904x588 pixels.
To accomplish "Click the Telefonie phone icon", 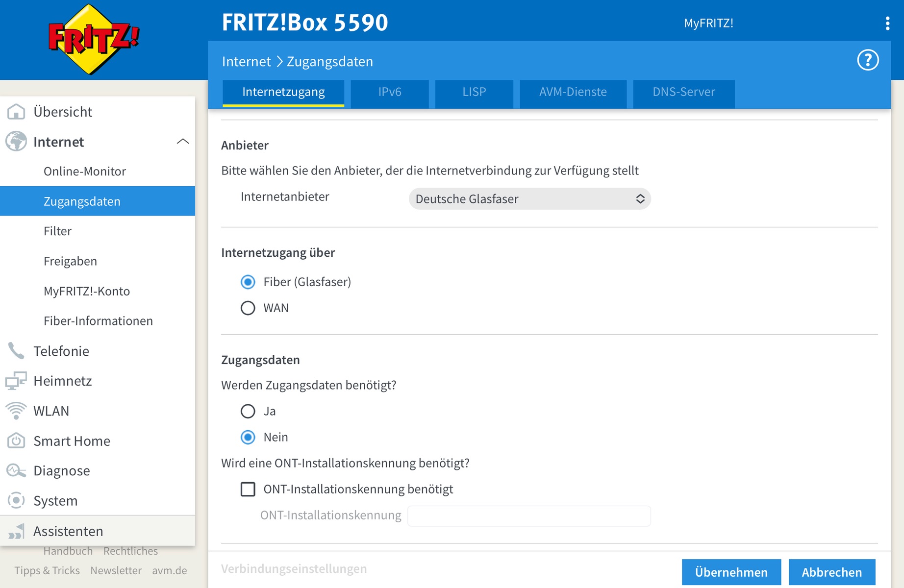I will [x=16, y=351].
